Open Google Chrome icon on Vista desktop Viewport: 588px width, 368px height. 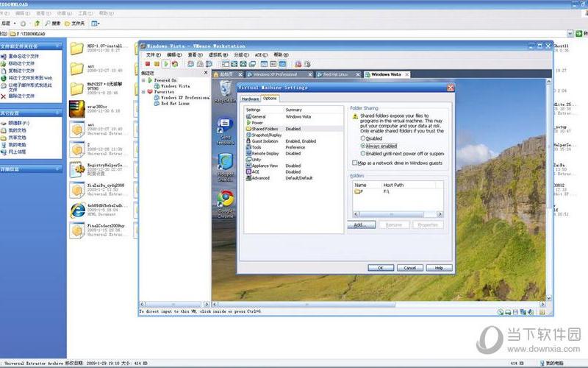(226, 204)
